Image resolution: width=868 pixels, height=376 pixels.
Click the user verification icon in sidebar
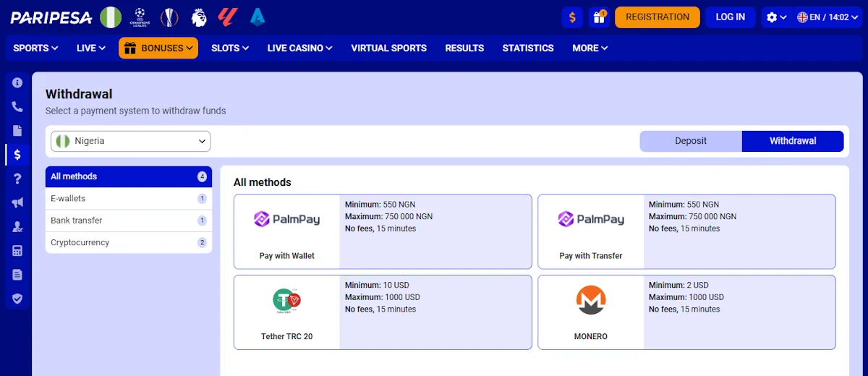[x=17, y=227]
